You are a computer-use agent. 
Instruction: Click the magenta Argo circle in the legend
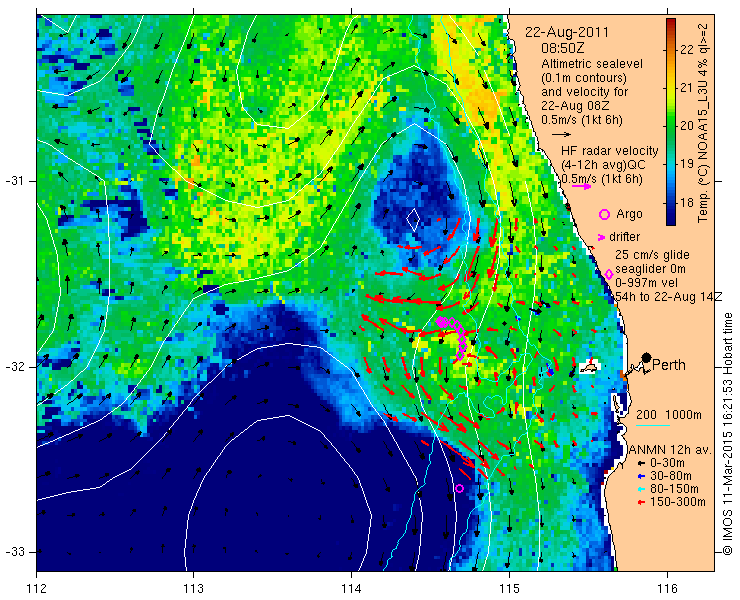tap(604, 214)
